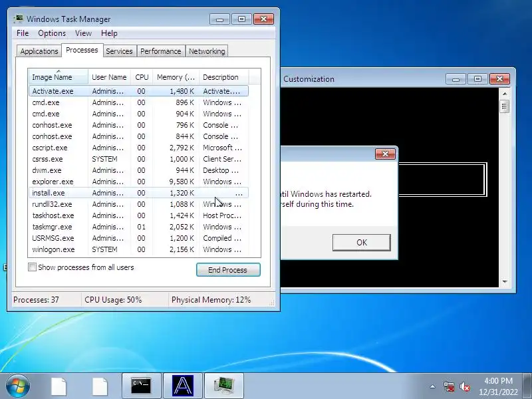Sort processes by User Name column
Image resolution: width=532 pixels, height=399 pixels.
point(109,77)
